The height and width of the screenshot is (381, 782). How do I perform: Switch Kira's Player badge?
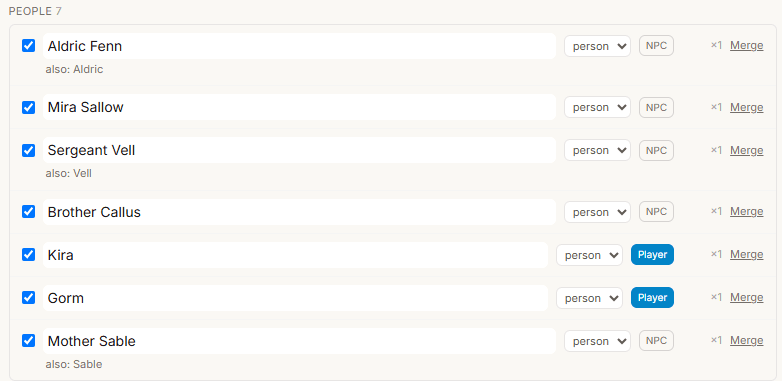point(652,255)
